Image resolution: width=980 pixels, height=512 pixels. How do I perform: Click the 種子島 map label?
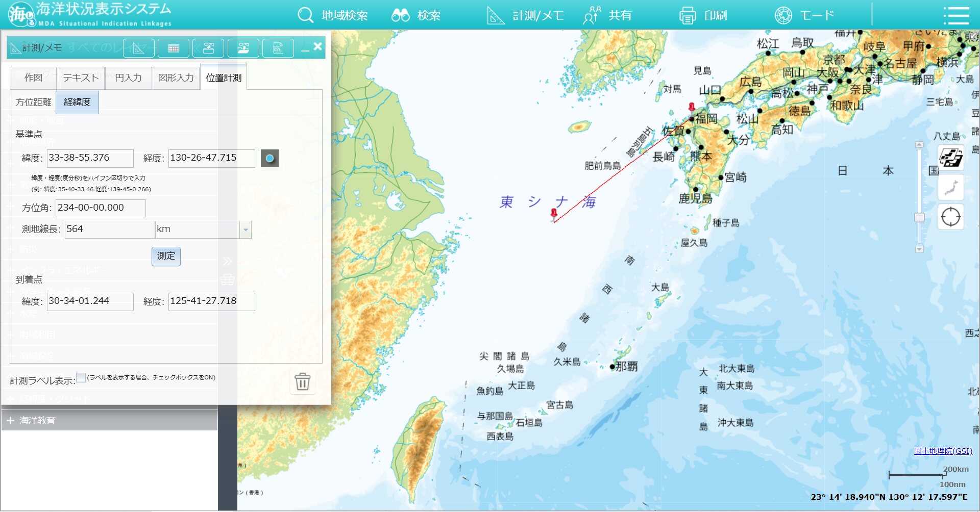click(726, 223)
